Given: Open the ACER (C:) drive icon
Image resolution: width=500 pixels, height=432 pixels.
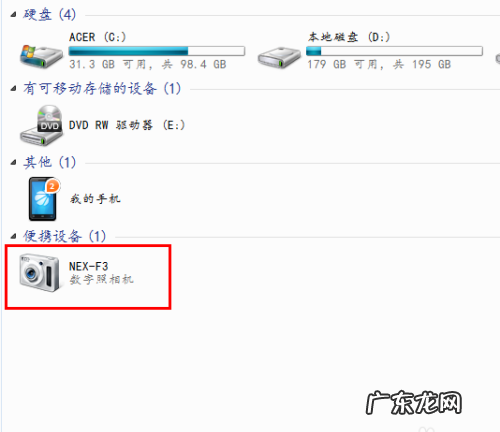Looking at the screenshot, I should [x=41, y=56].
